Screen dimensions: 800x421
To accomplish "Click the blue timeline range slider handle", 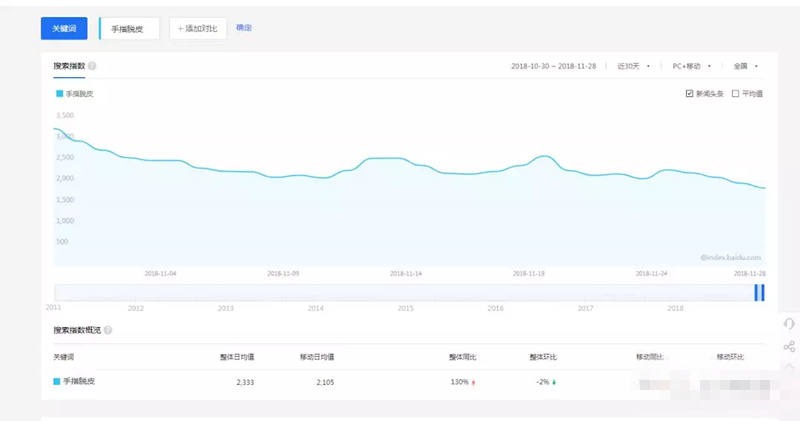I will (x=759, y=292).
